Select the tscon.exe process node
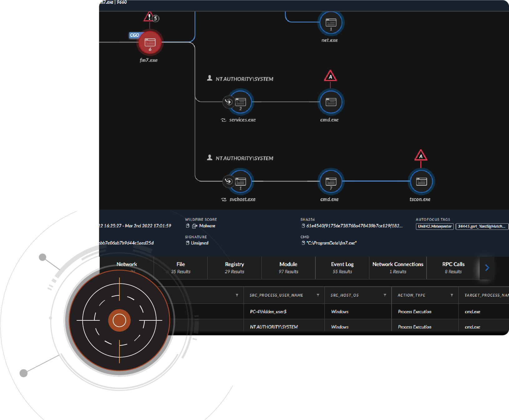 [421, 181]
